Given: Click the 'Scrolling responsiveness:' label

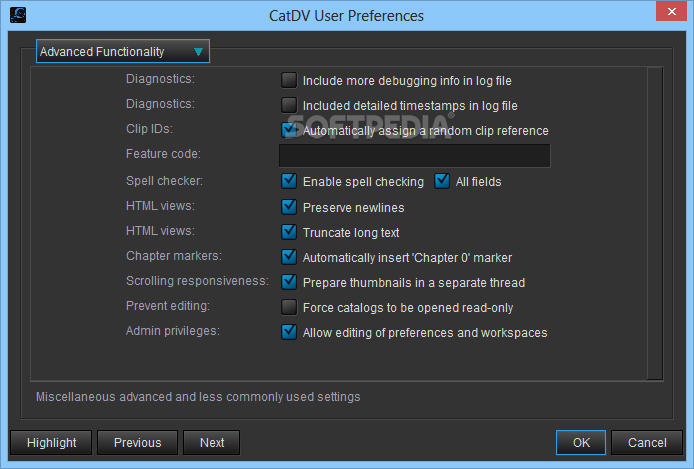Looking at the screenshot, I should coord(197,281).
